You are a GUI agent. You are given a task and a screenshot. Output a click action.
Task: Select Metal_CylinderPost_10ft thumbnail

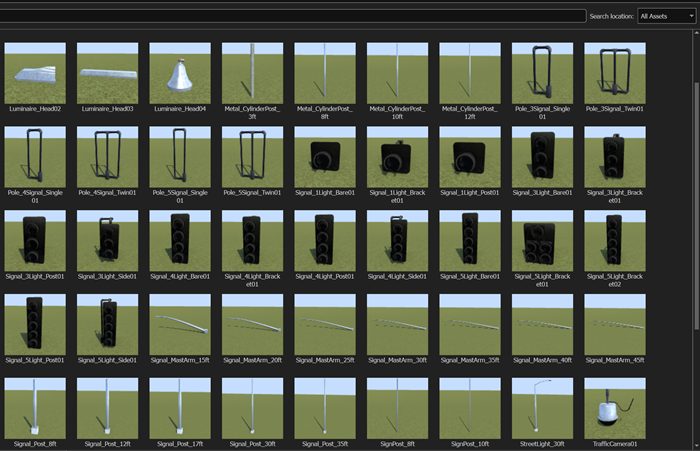point(397,73)
